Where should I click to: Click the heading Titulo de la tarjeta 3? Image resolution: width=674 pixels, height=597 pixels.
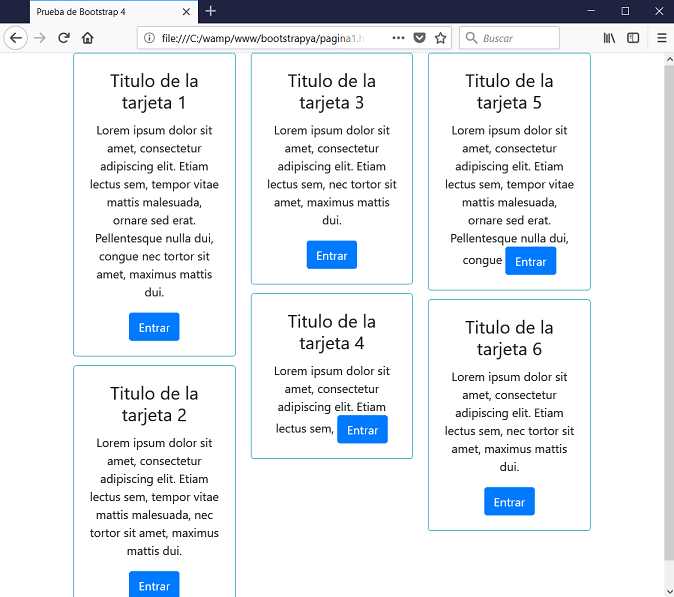tap(331, 92)
